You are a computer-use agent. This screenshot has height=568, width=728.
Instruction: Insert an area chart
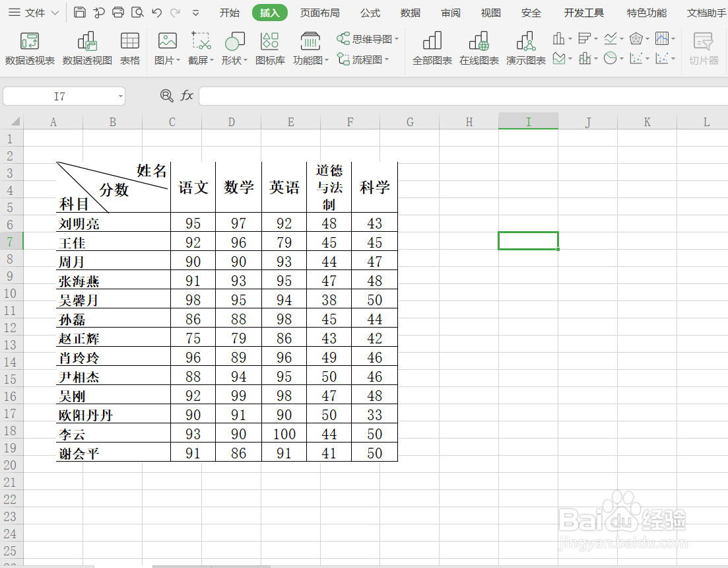pos(560,59)
